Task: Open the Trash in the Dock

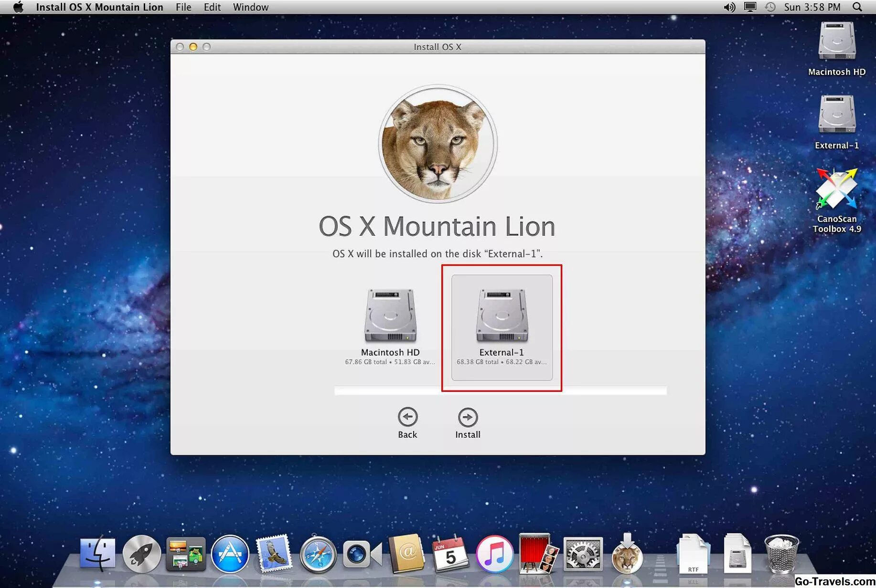Action: coord(781,554)
